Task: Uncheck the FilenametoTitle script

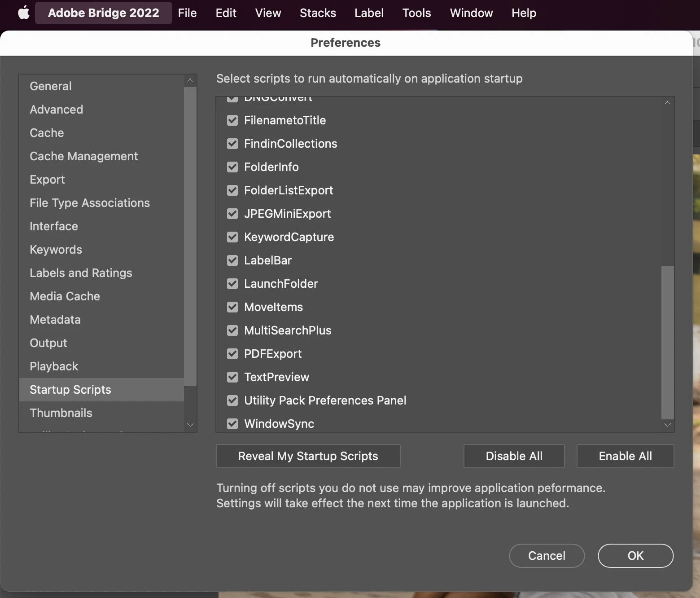Action: (x=232, y=120)
